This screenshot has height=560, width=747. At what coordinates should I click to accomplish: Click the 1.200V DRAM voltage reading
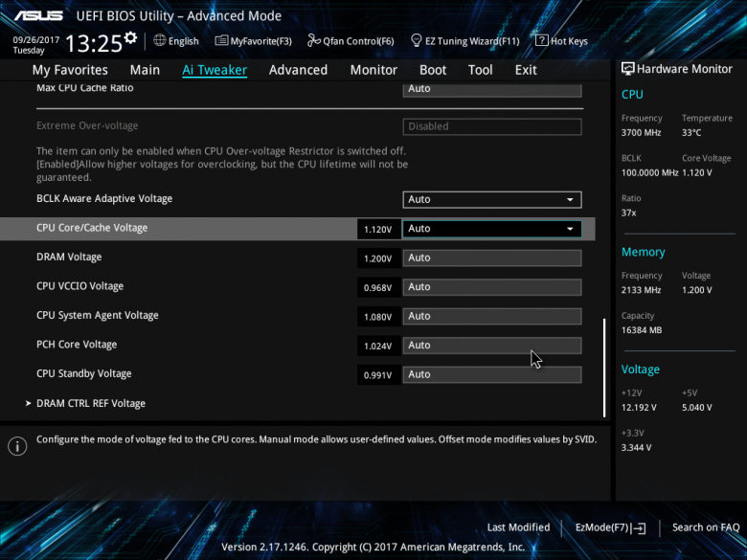(378, 258)
